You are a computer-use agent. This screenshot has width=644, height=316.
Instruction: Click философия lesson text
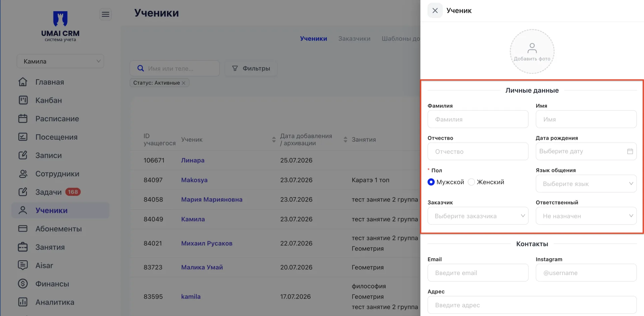(x=369, y=286)
